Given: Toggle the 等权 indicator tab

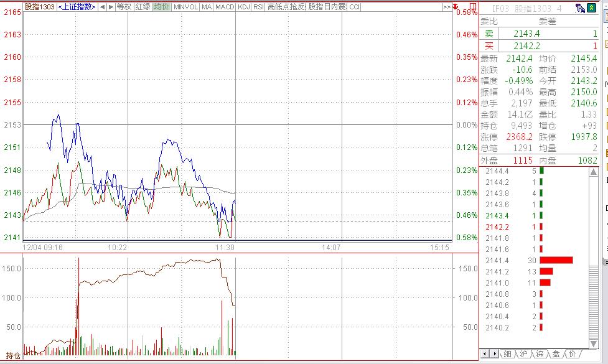Looking at the screenshot, I should pos(124,7).
